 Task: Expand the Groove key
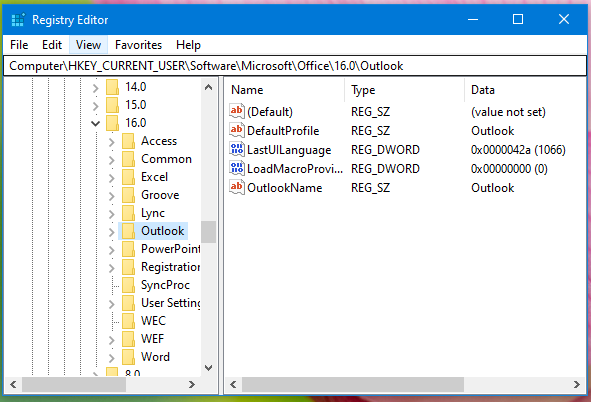click(112, 196)
